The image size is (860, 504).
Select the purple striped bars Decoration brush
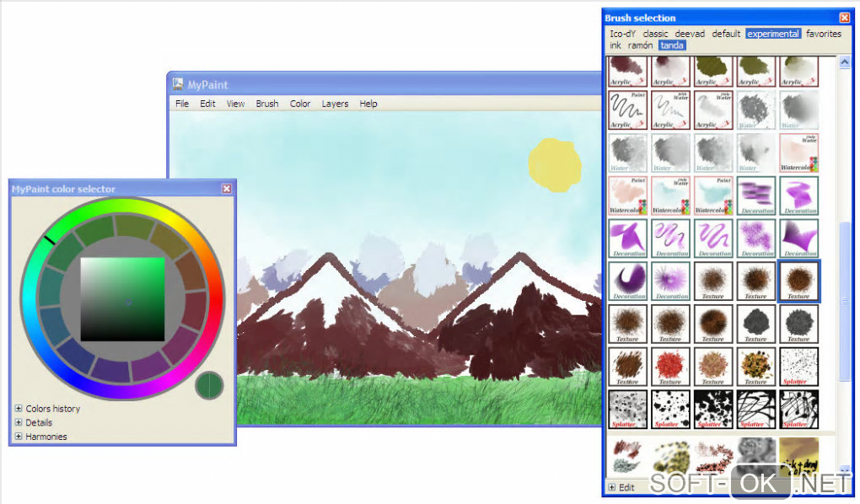[x=755, y=196]
